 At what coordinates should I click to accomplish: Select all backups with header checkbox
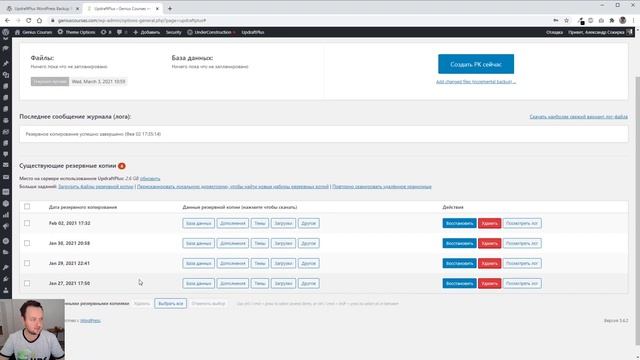(27, 207)
